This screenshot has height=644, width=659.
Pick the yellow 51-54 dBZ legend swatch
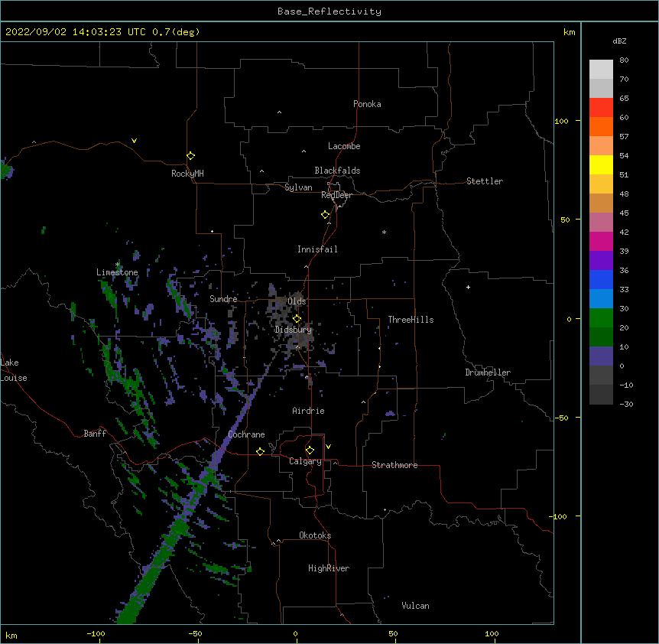pyautogui.click(x=601, y=164)
